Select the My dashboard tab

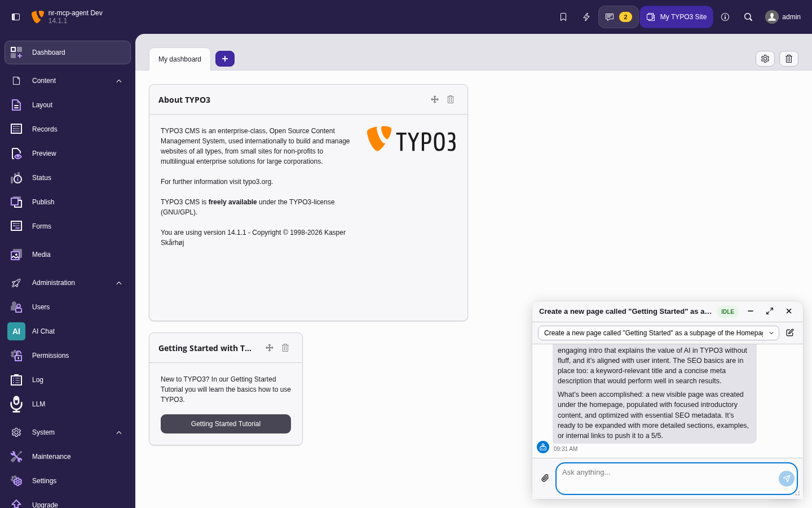coord(180,59)
